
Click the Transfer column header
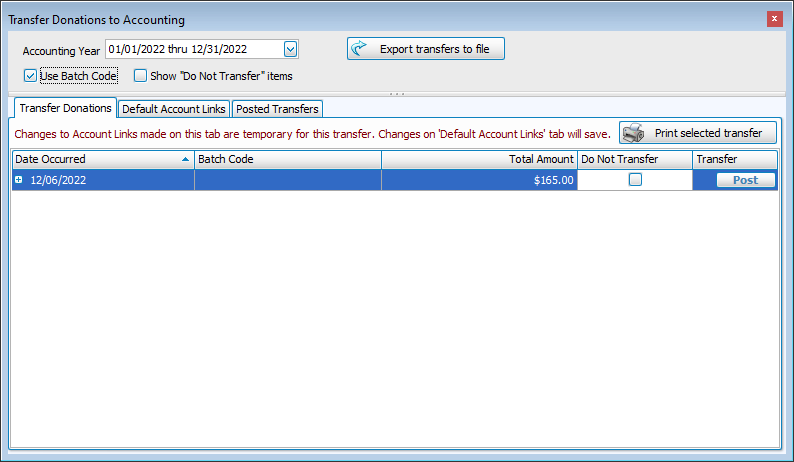point(734,159)
